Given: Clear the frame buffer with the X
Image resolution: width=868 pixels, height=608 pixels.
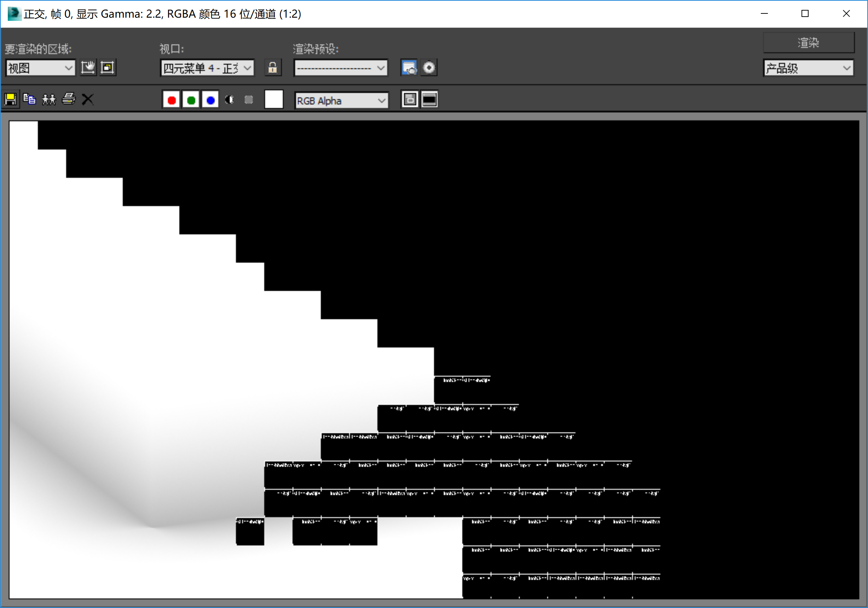Looking at the screenshot, I should [x=88, y=100].
